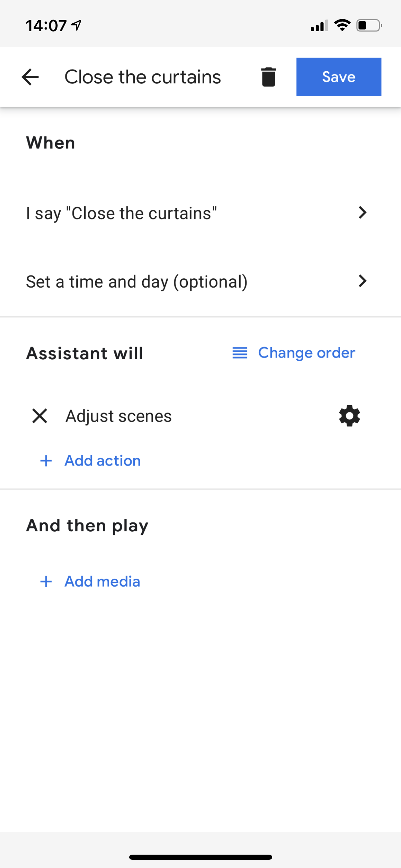
Task: Remove Adjust scenes with X icon
Action: (x=40, y=416)
